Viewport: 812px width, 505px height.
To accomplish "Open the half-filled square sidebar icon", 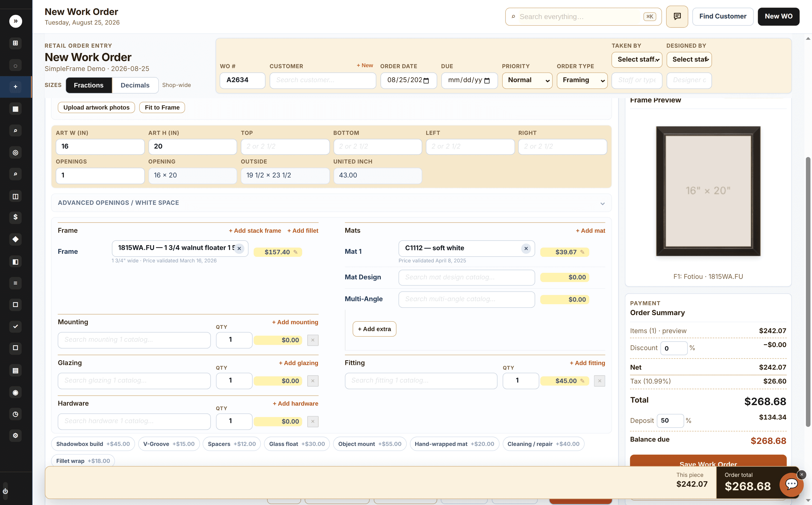I will click(15, 262).
